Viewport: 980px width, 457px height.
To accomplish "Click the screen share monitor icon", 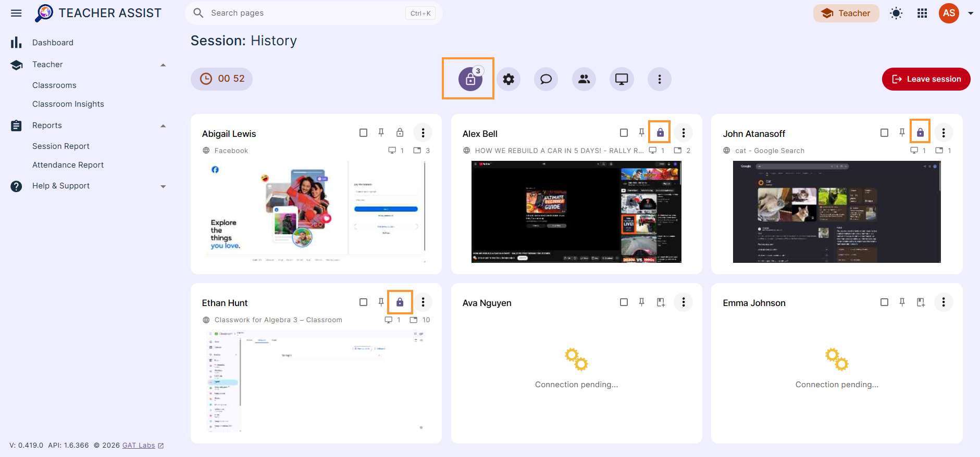I will pos(622,79).
